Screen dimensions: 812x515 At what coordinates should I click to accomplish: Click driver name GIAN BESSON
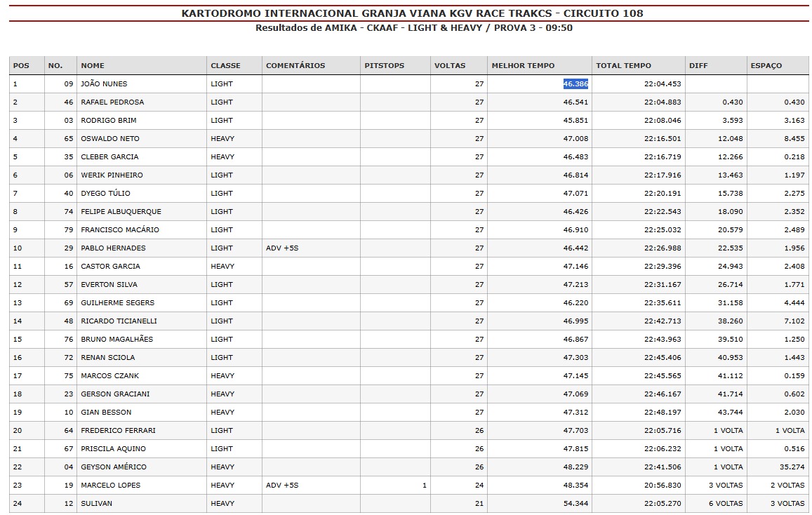pyautogui.click(x=106, y=413)
